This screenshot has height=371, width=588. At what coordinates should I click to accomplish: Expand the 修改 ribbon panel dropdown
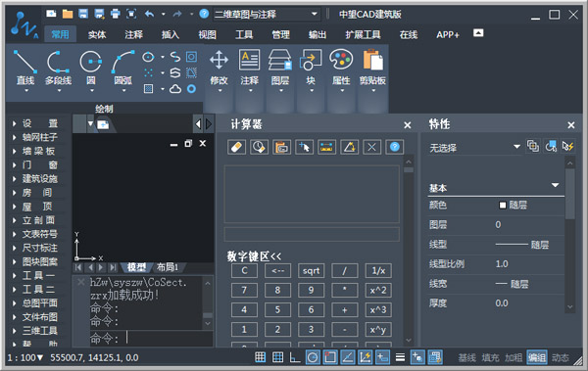point(220,91)
